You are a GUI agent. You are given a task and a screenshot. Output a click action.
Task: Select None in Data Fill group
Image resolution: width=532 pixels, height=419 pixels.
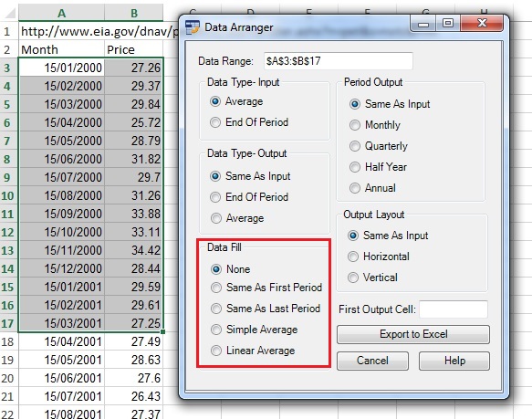[230, 269]
